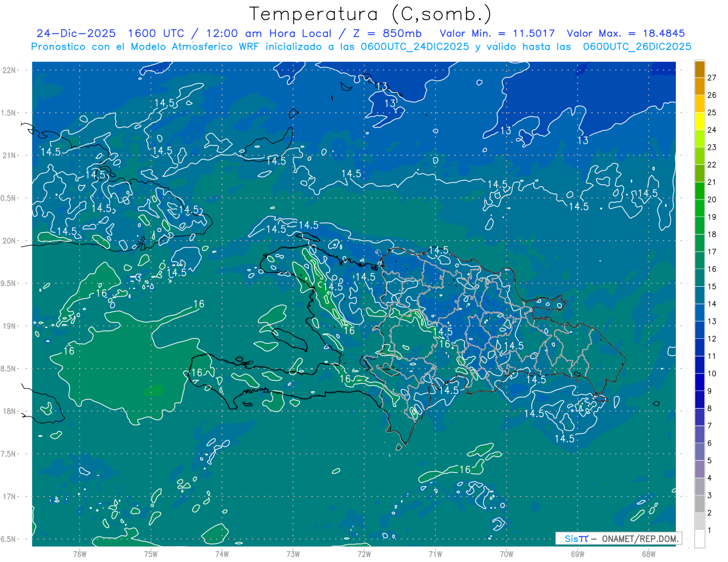Click the valid-until time "0600UTC_26DIC2025"
This screenshot has height=562, width=728.
coord(637,47)
